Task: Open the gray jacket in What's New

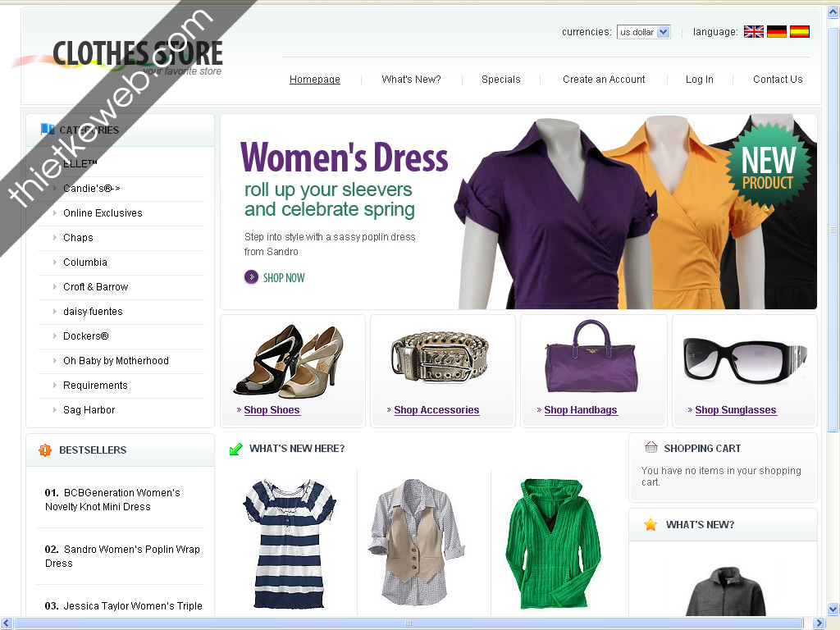Action: [725, 591]
